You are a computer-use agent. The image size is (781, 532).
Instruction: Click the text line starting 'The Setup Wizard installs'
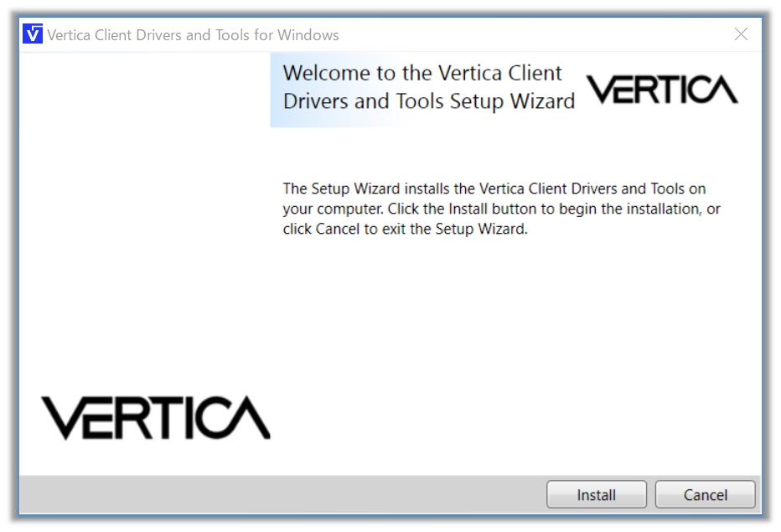click(x=494, y=189)
